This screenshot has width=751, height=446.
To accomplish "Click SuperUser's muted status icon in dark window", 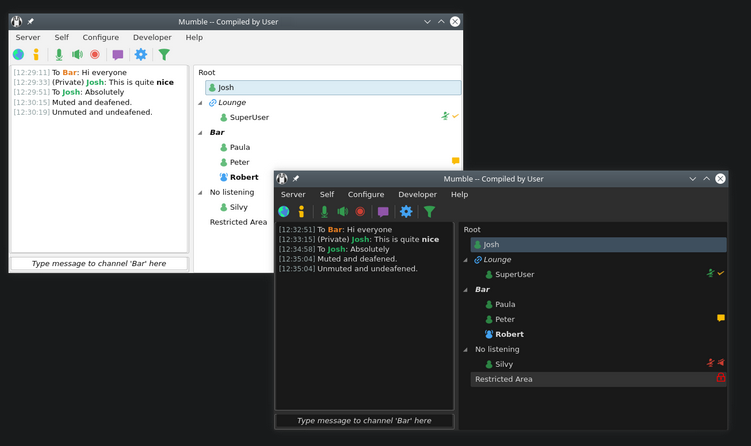I will coord(711,273).
